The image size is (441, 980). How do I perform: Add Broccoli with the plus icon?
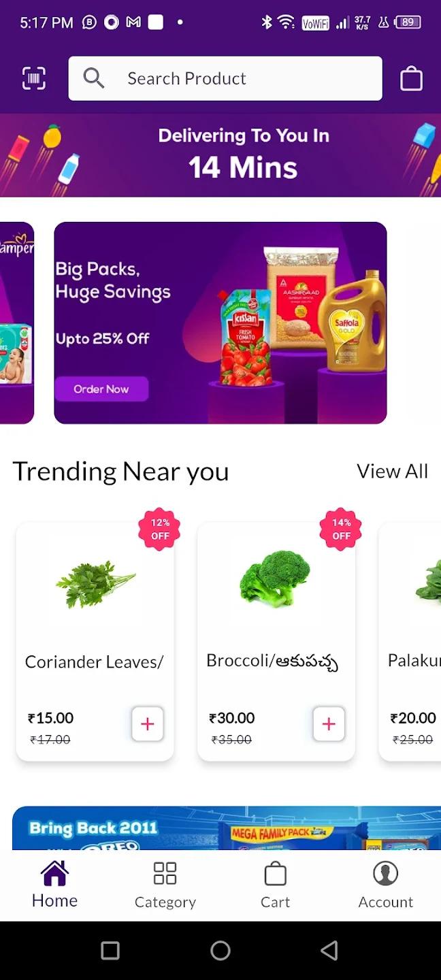[329, 723]
